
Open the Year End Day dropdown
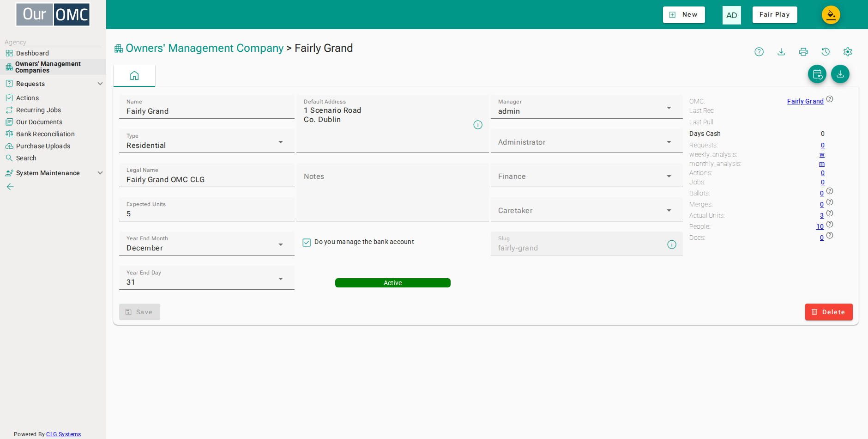pyautogui.click(x=207, y=278)
